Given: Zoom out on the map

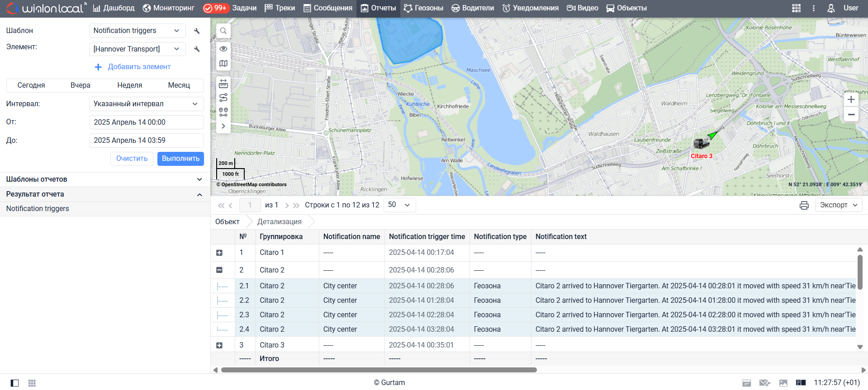Looking at the screenshot, I should 851,115.
